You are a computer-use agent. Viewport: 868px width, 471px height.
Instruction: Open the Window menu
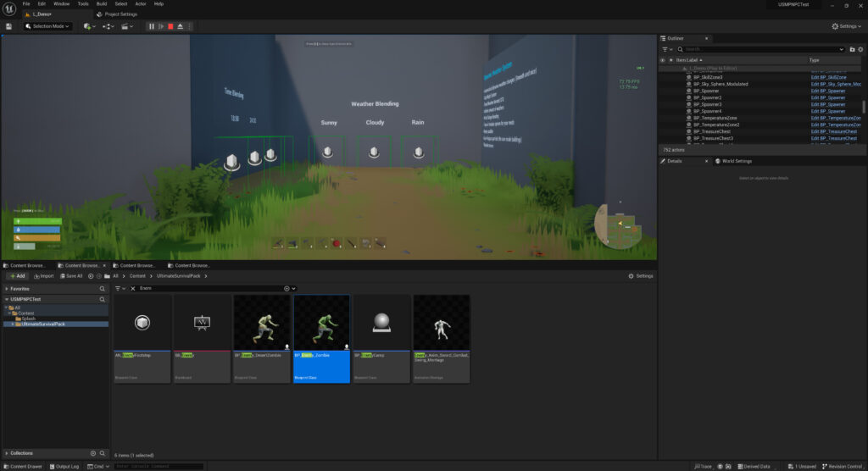click(x=61, y=4)
